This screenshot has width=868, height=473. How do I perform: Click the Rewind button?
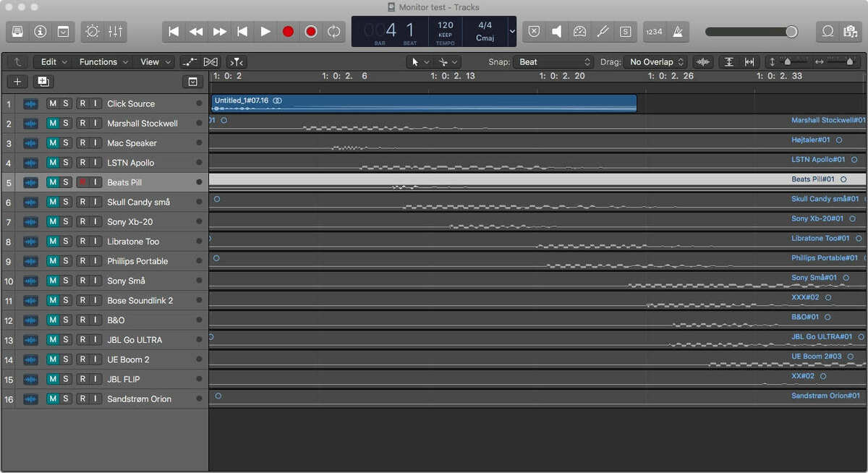tap(196, 32)
